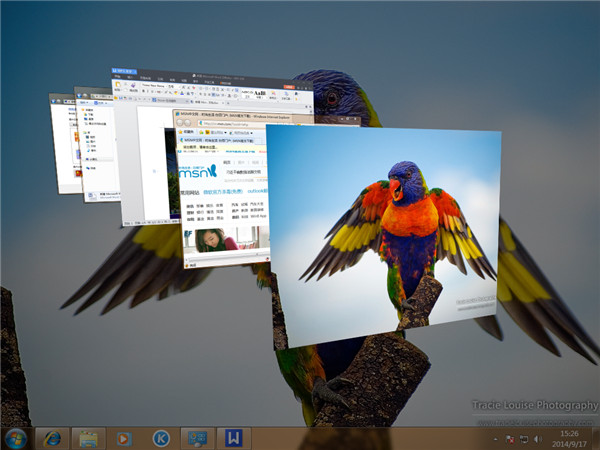This screenshot has height=450, width=600.
Task: Open the File Explorer taskbar icon
Action: tap(87, 438)
